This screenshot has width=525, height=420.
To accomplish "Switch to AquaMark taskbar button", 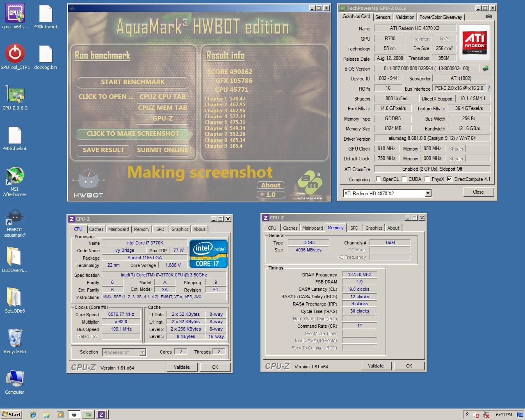I will 74,415.
